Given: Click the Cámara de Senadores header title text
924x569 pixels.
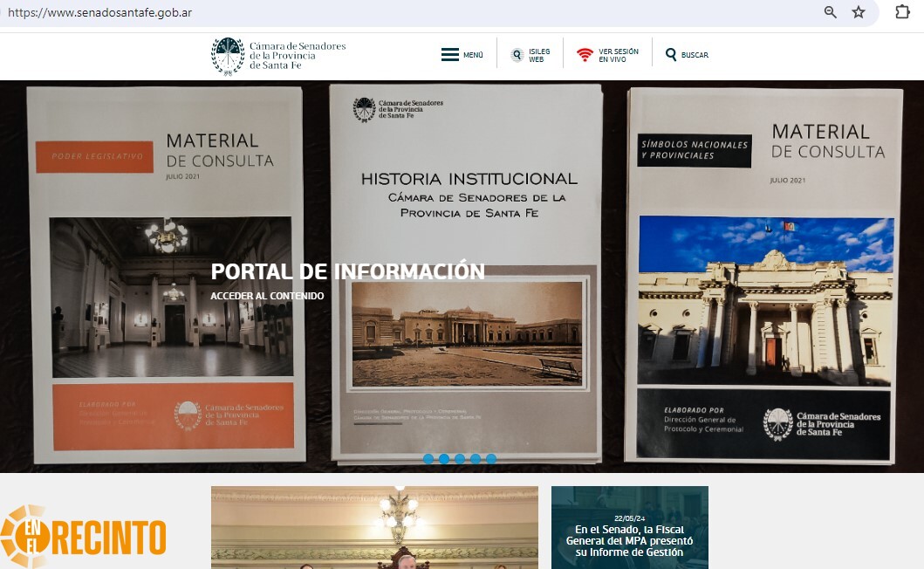Looking at the screenshot, I should pyautogui.click(x=298, y=56).
